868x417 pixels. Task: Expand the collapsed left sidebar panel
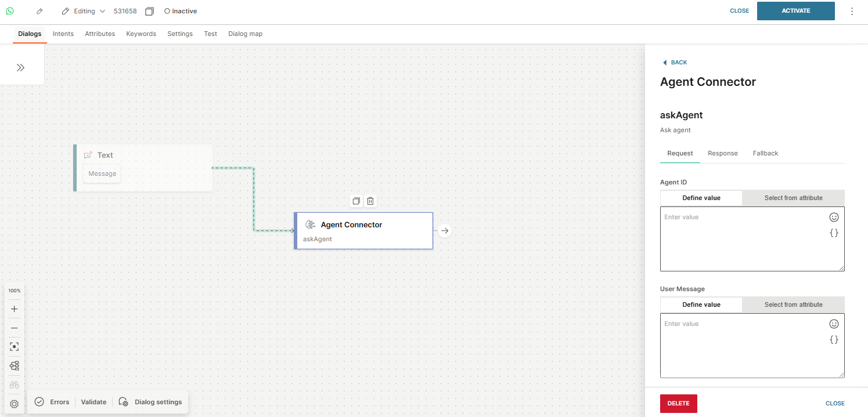pos(21,67)
